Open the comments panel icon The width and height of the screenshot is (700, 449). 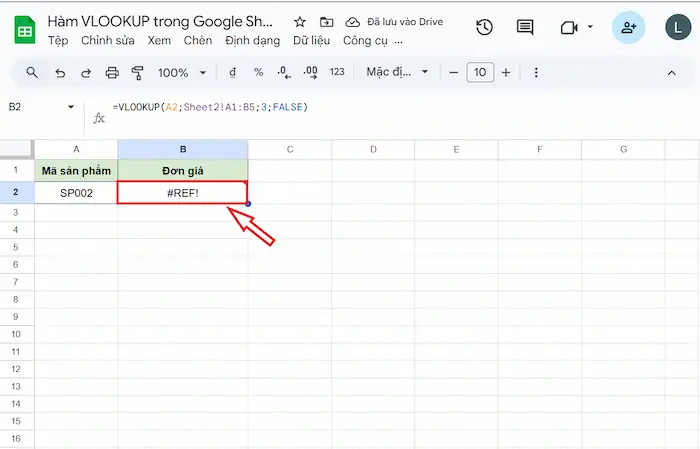(x=525, y=28)
